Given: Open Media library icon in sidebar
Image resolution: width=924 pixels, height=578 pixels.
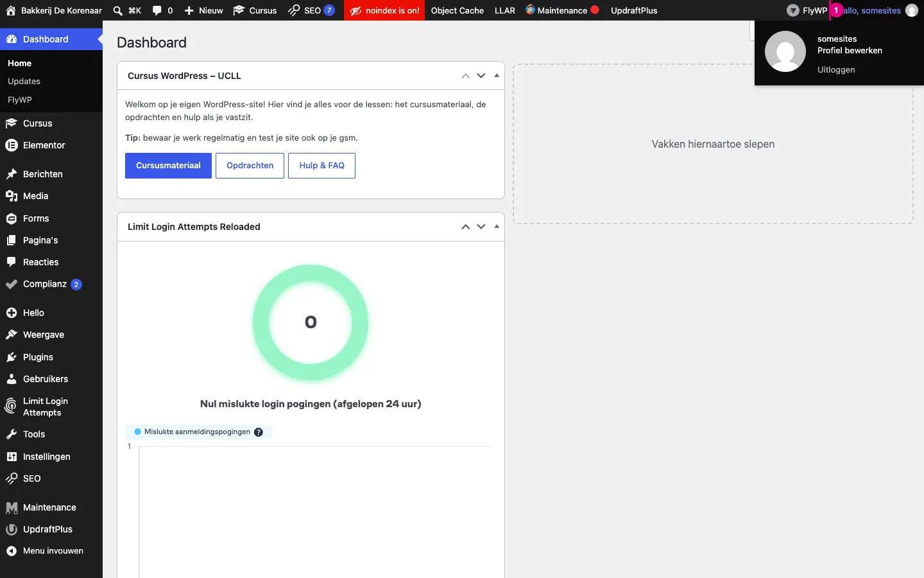Looking at the screenshot, I should point(12,196).
